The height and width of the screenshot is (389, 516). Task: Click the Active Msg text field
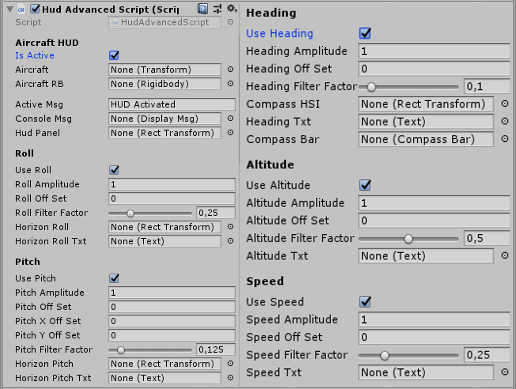point(172,104)
